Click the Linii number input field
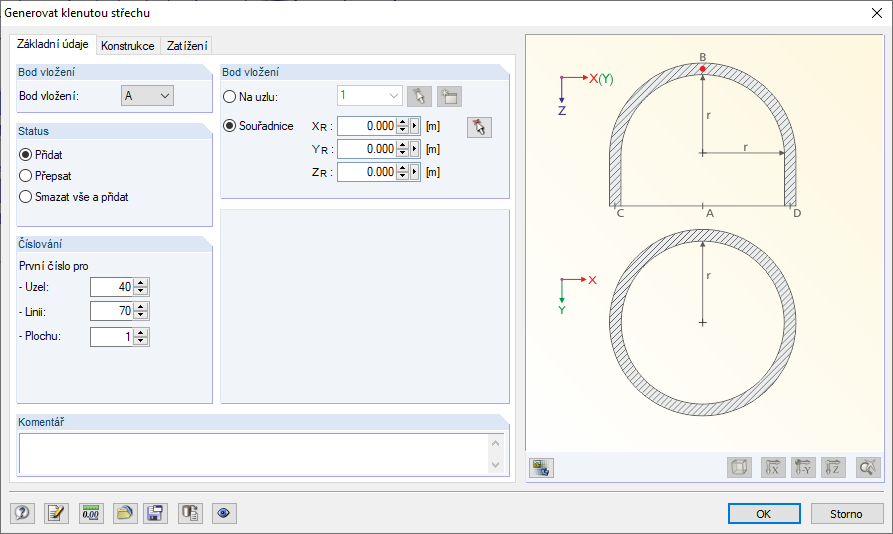 [112, 311]
